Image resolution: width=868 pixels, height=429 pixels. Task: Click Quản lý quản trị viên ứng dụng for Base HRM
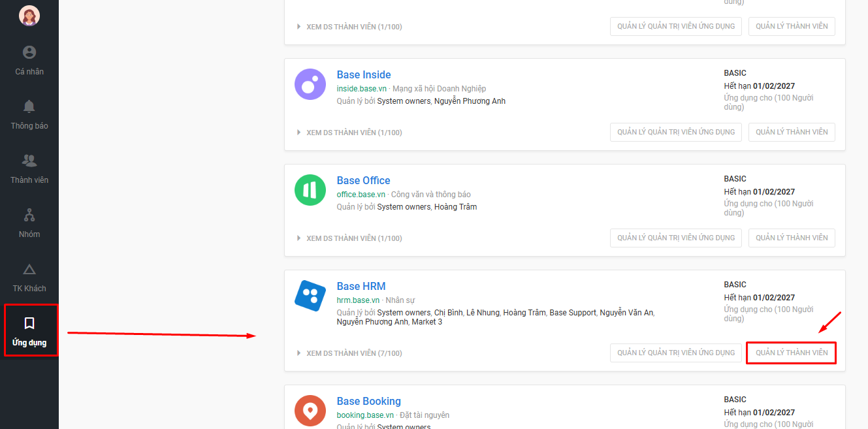click(676, 353)
